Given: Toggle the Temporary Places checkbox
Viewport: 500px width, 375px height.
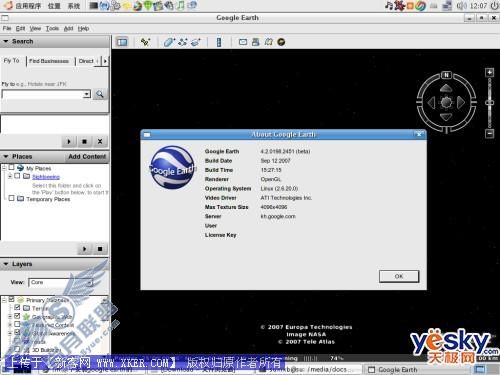Looking at the screenshot, I should coord(11,198).
